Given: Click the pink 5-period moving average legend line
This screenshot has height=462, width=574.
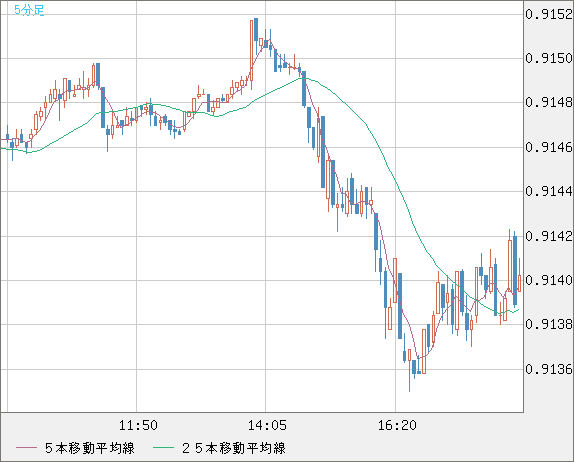Looking at the screenshot, I should coord(26,448).
